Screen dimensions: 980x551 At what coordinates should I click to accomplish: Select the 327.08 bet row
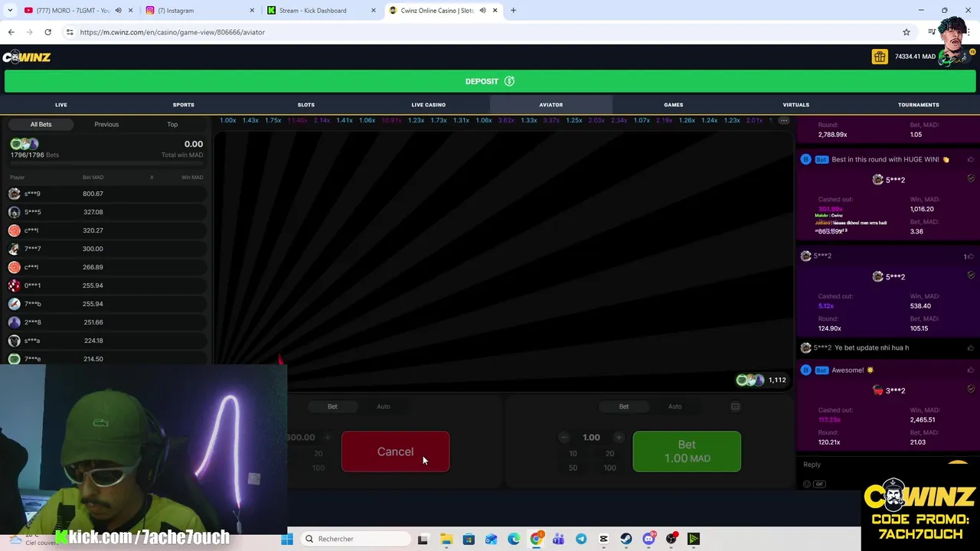pyautogui.click(x=106, y=212)
